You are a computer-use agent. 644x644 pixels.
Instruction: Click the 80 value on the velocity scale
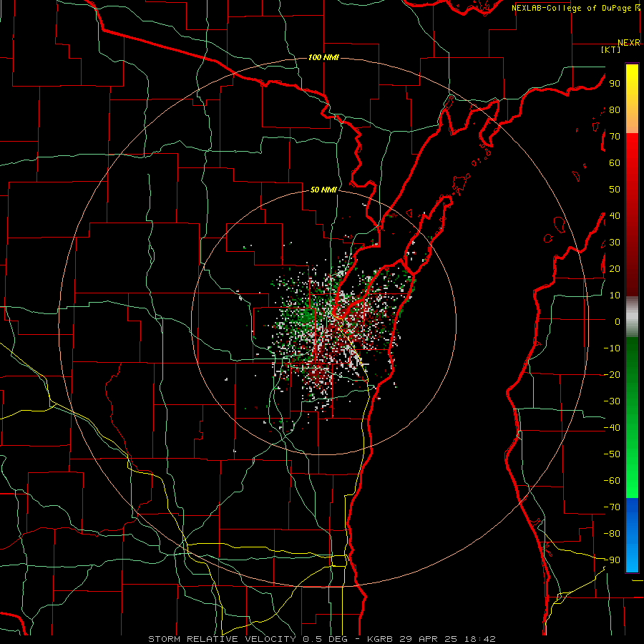615,110
